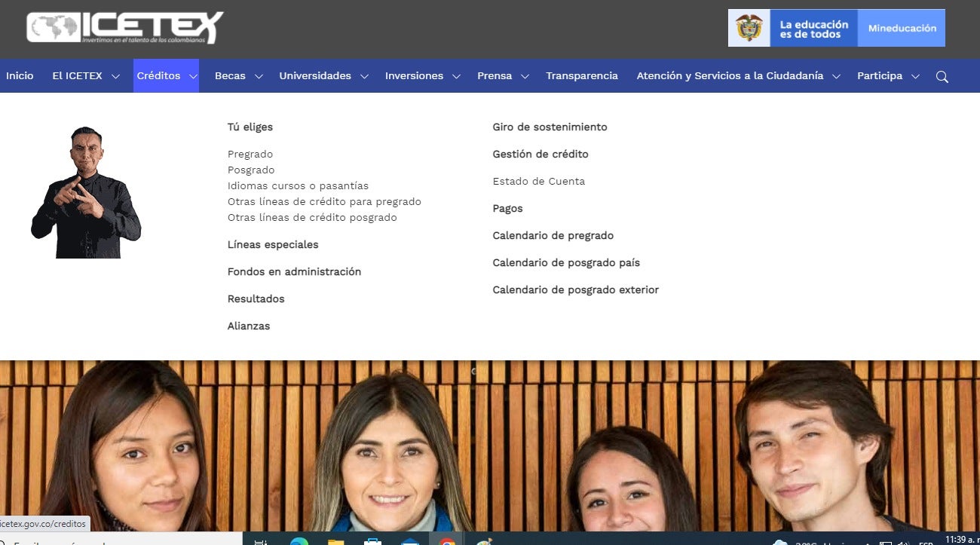The height and width of the screenshot is (545, 980).
Task: Select Calendario de posgrado exterior
Action: [575, 289]
